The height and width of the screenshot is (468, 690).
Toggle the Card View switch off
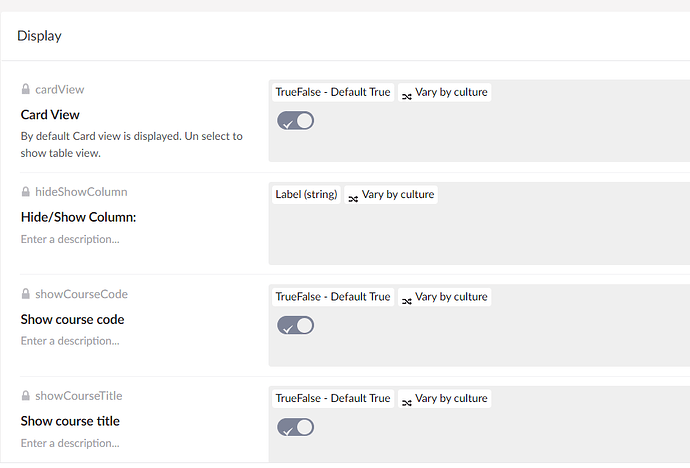[295, 121]
